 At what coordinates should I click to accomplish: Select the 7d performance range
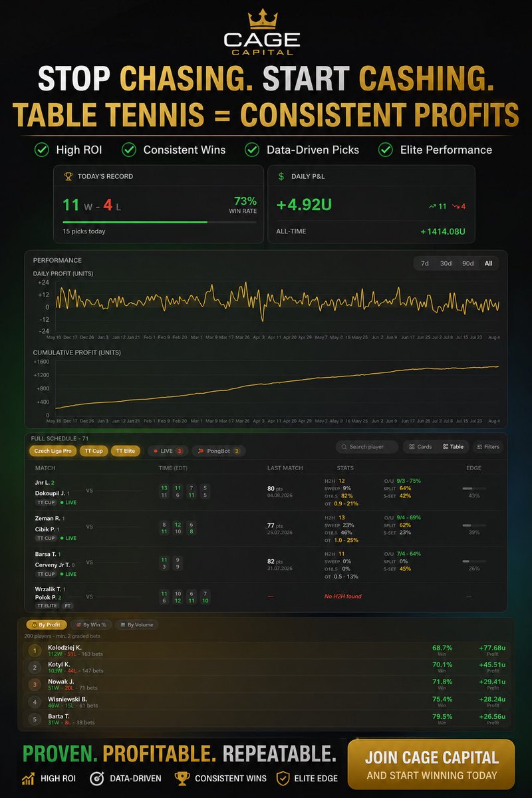tap(424, 263)
